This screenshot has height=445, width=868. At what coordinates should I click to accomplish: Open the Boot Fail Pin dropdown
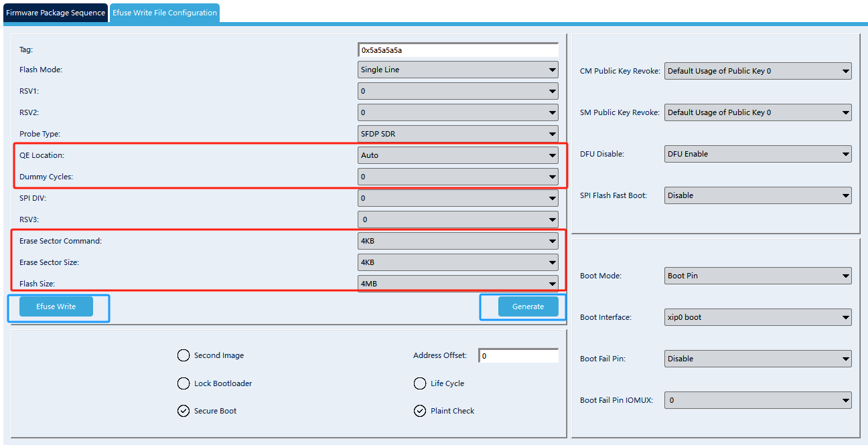(758, 359)
